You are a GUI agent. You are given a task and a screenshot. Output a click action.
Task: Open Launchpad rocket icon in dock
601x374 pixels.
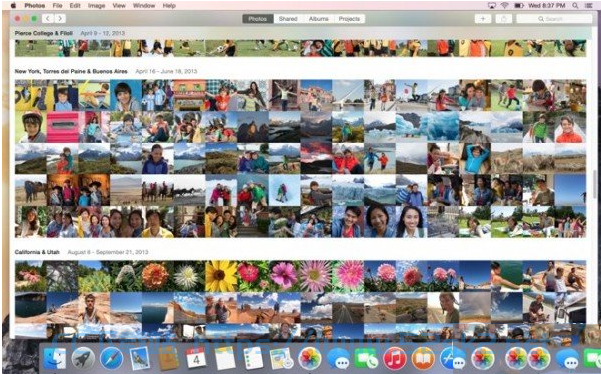coord(83,359)
